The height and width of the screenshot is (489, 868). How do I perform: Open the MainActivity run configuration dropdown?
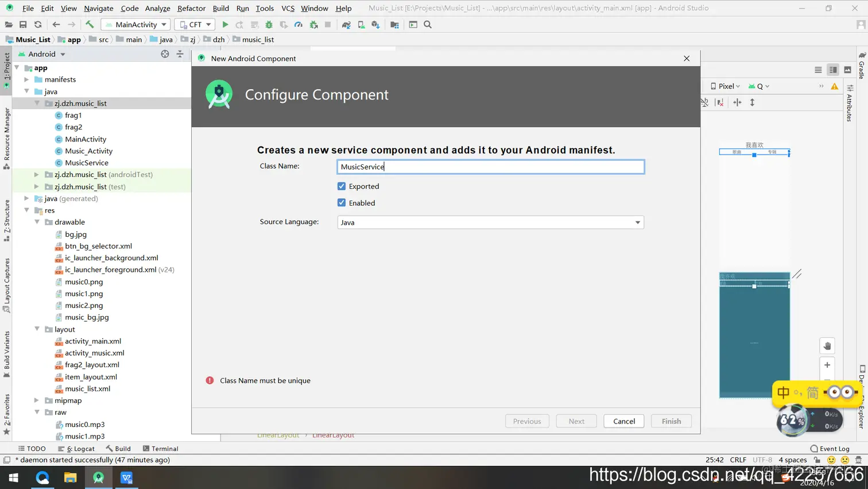[x=137, y=25]
